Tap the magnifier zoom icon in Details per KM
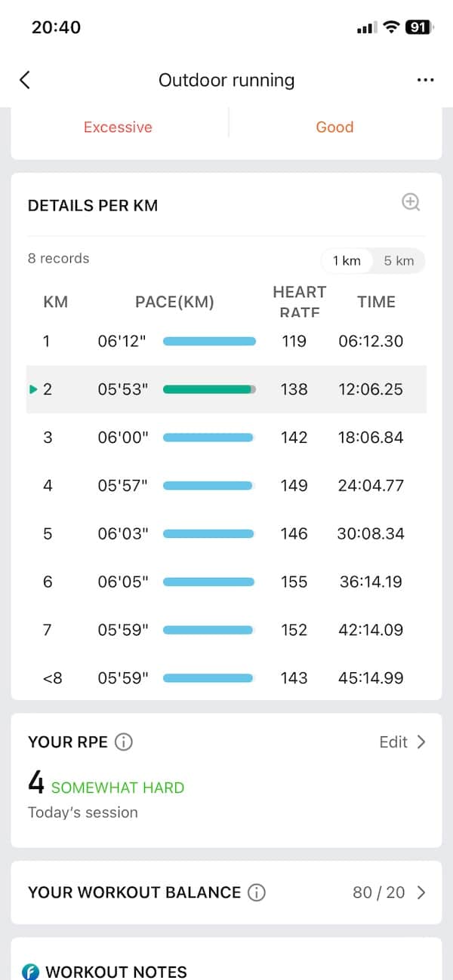 tap(411, 202)
